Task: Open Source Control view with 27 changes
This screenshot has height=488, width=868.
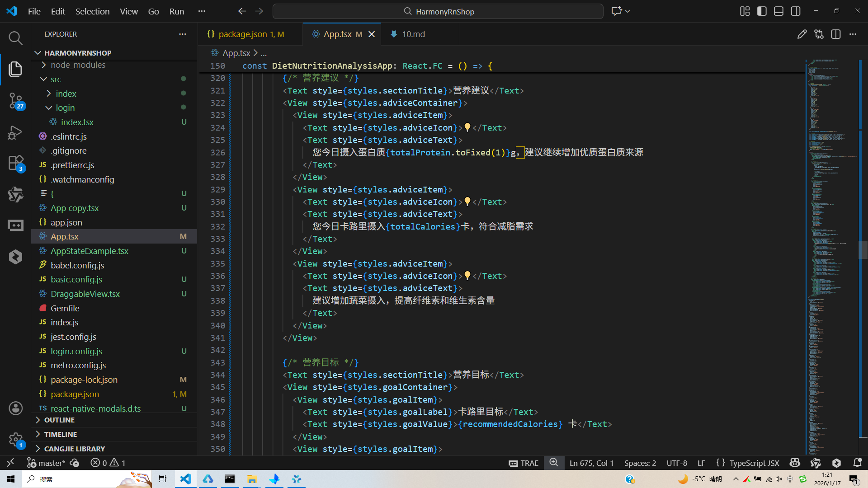Action: tap(15, 100)
